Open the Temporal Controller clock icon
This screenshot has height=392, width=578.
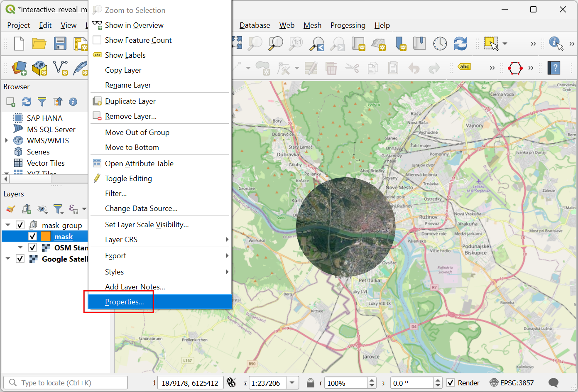[440, 44]
